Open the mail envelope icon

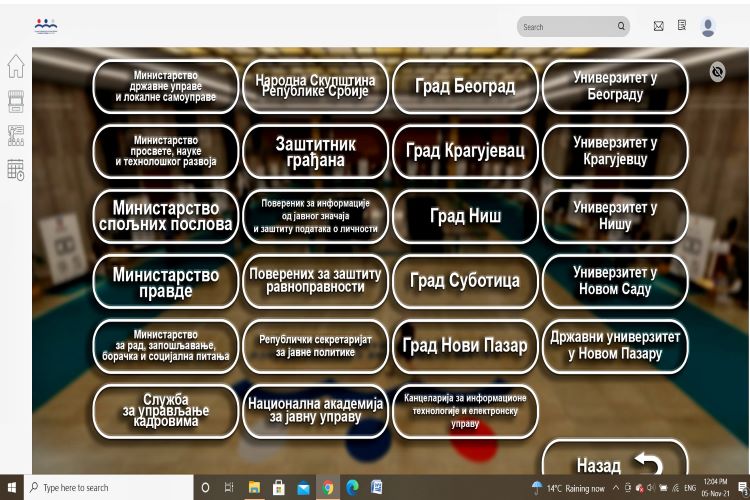pos(658,26)
